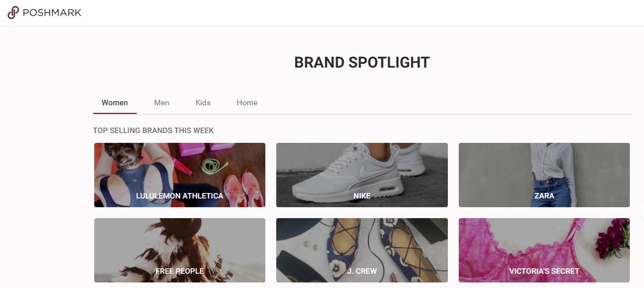Click the VICTORIA'S SECRET label text
The width and height of the screenshot is (644, 289).
tap(544, 271)
